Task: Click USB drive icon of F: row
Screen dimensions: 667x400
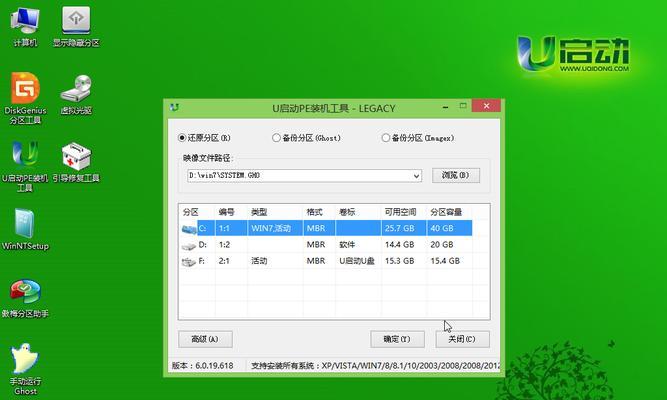Action: 188,262
